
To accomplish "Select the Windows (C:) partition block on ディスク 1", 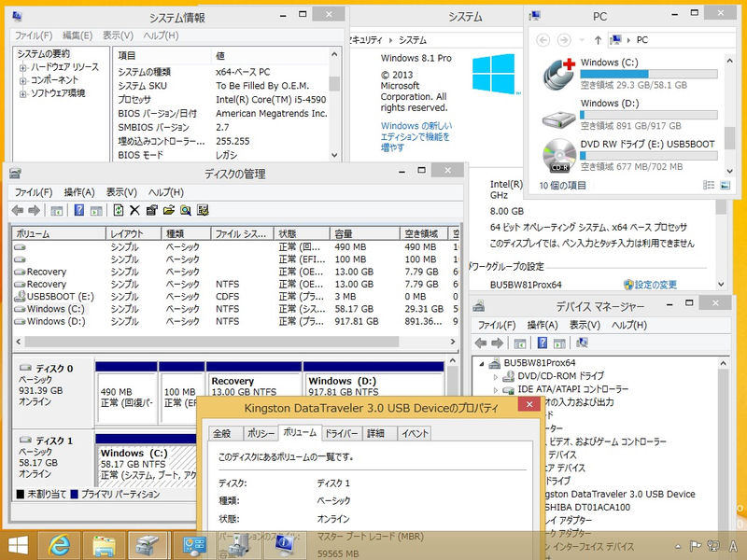I will (148, 465).
